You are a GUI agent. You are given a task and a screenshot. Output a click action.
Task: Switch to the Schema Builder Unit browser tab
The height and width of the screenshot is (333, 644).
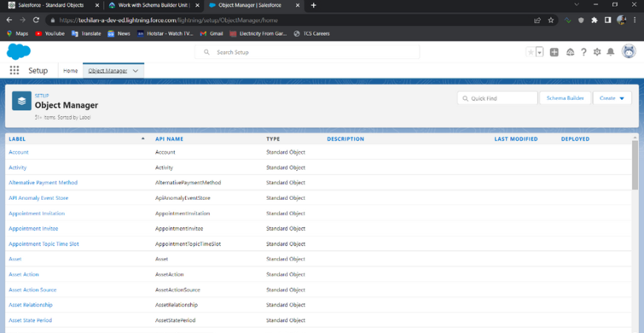150,5
